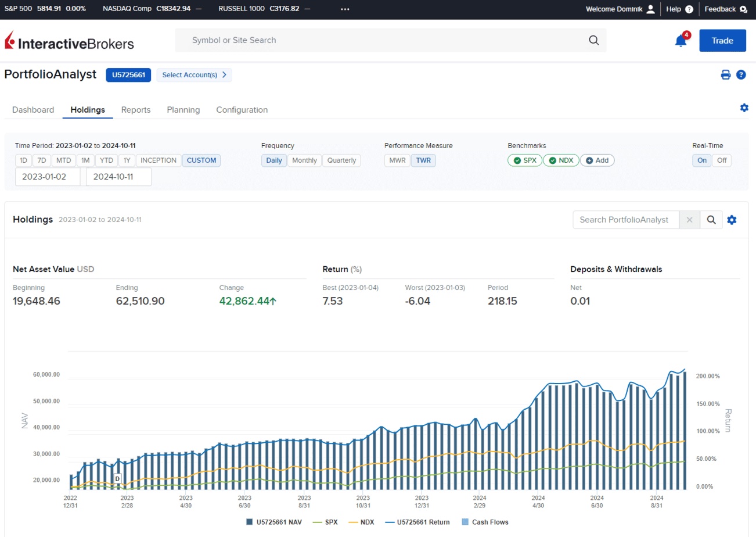Clear the PortfolioAnalyst search with X
Viewport: 756px width, 537px height.
689,220
